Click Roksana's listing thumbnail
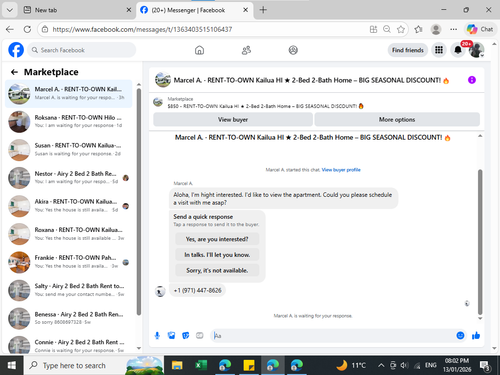Screen dimensions: 500x375 pos(19,122)
